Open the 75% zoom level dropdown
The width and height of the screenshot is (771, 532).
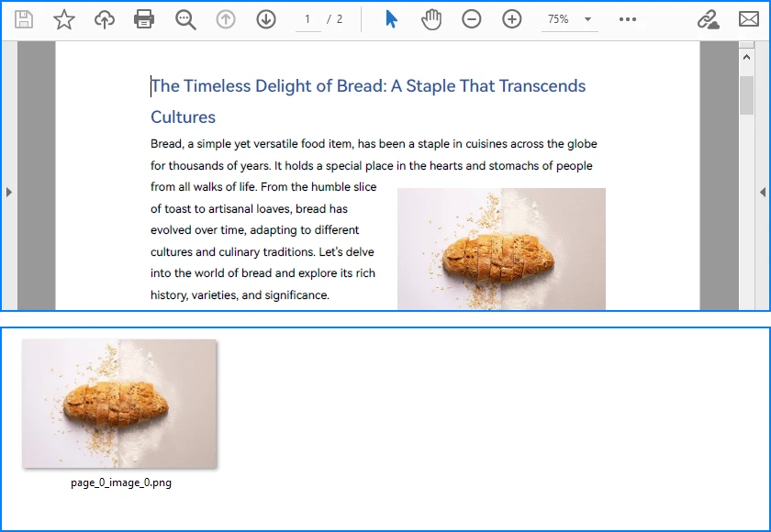pos(569,18)
